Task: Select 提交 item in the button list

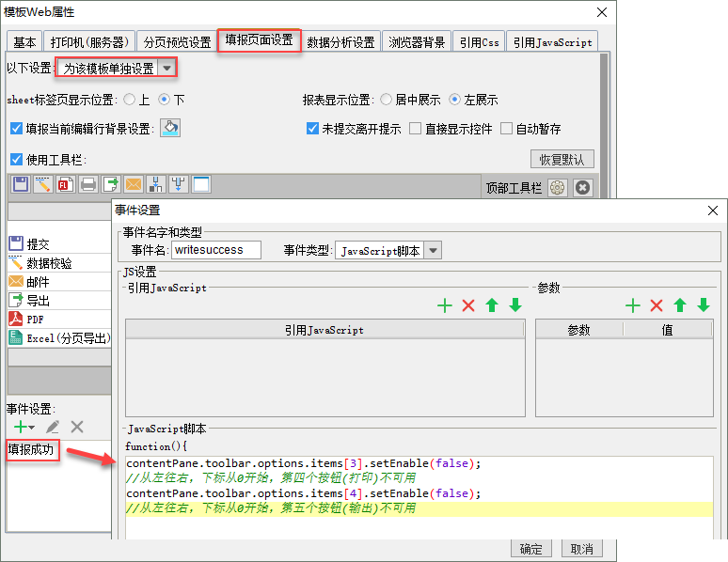Action: 59,244
